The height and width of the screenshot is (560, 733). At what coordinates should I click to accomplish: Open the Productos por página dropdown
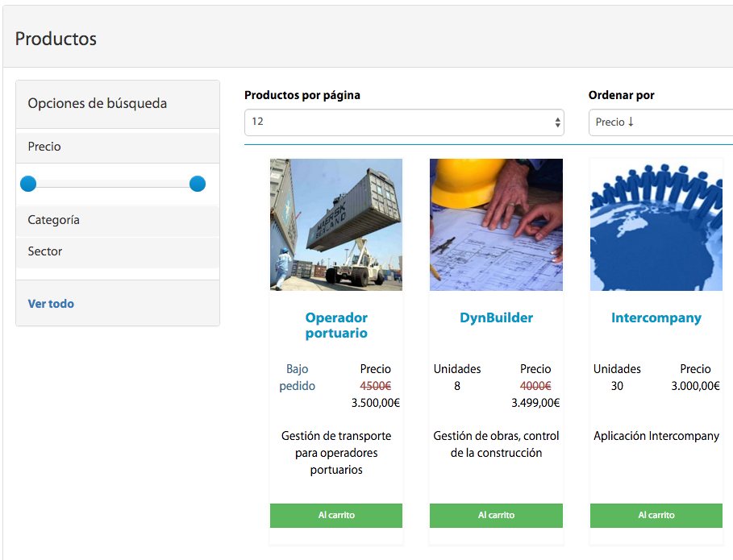(404, 122)
